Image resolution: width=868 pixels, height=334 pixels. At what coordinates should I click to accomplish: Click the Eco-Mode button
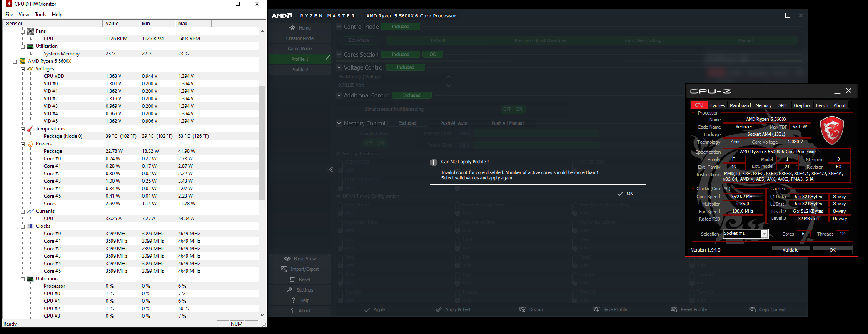click(x=359, y=40)
